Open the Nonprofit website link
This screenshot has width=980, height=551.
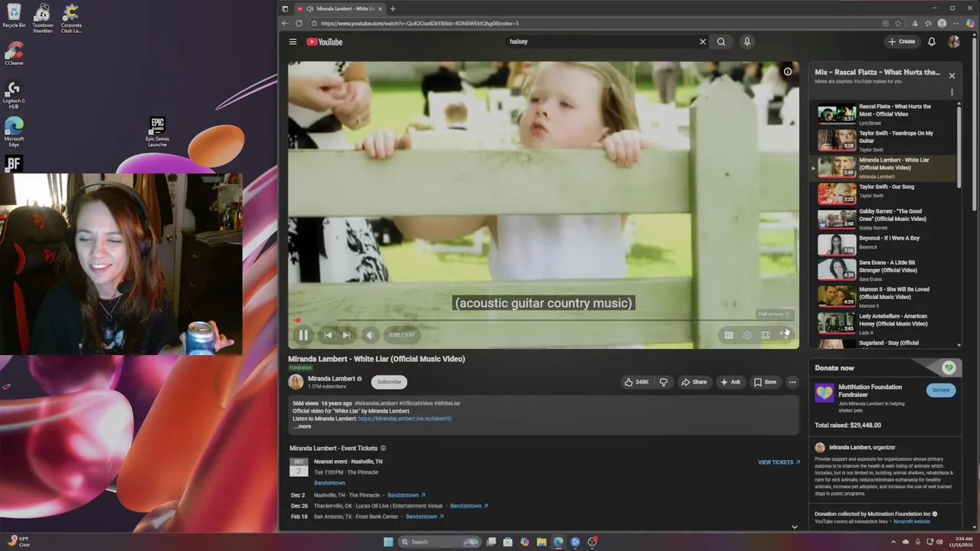pyautogui.click(x=911, y=522)
